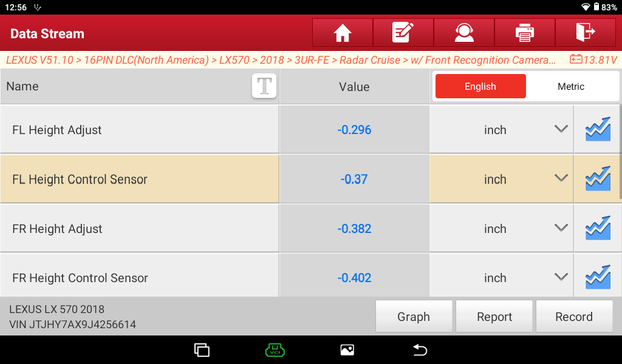
Task: Open graph for FL Height Control Sensor
Action: tap(598, 178)
